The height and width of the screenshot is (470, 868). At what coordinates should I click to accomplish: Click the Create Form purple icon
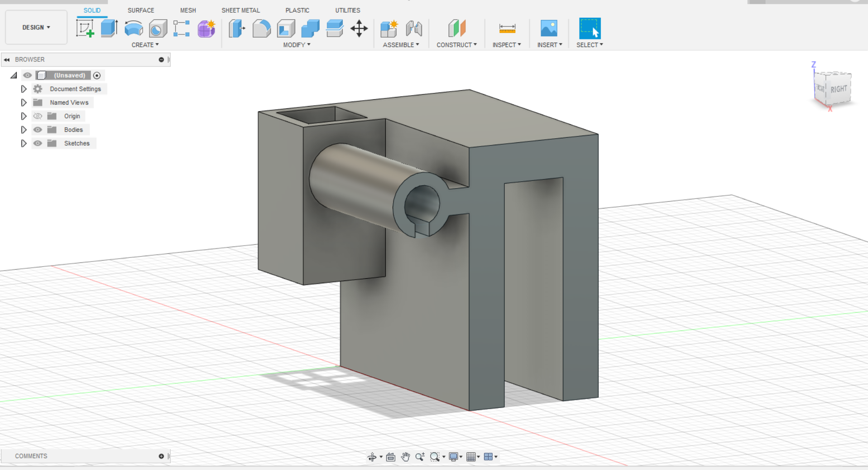tap(206, 29)
